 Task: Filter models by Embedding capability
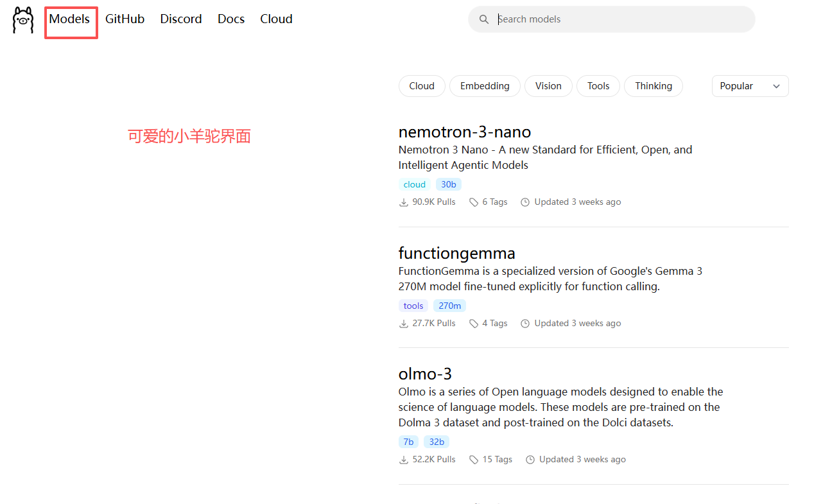[x=485, y=86]
